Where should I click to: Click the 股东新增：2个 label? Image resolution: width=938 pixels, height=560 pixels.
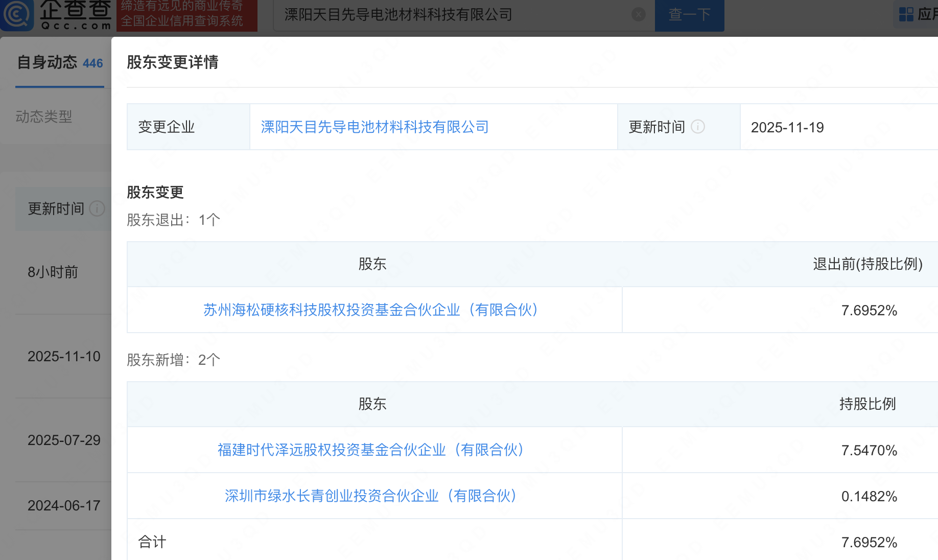(173, 360)
